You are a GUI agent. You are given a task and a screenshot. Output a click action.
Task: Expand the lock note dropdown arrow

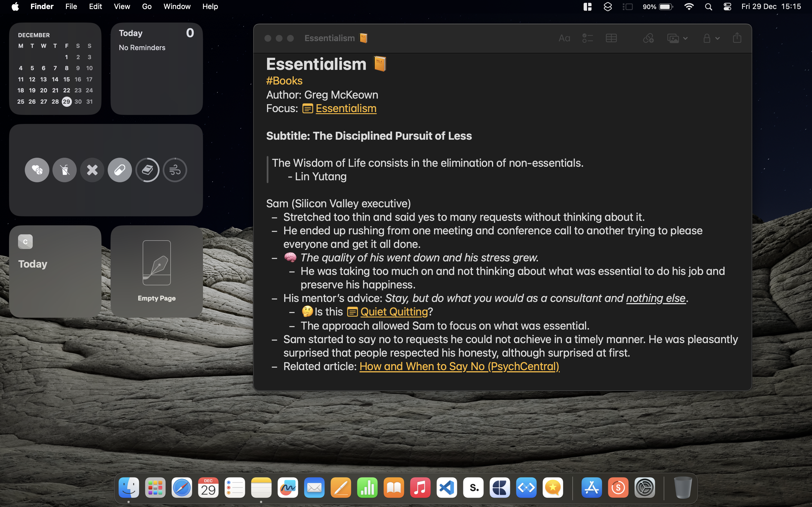coord(717,38)
